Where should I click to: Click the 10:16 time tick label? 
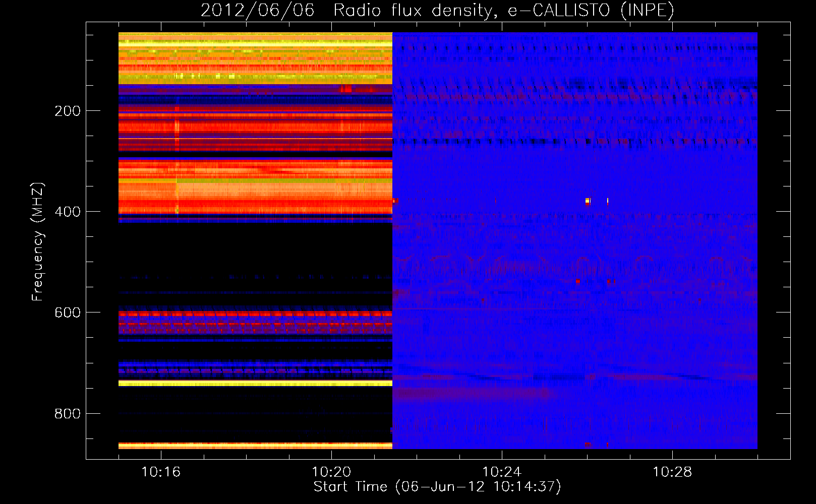161,472
